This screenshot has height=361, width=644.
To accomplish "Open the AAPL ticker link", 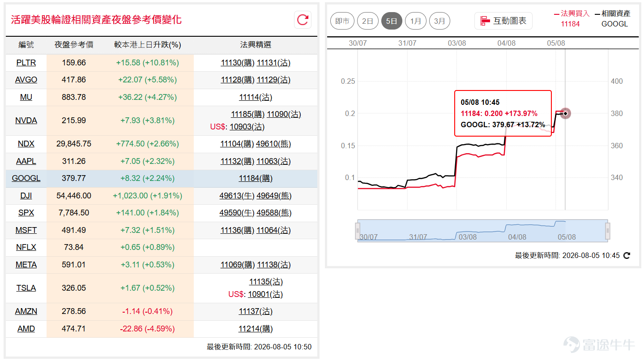I will pyautogui.click(x=26, y=161).
